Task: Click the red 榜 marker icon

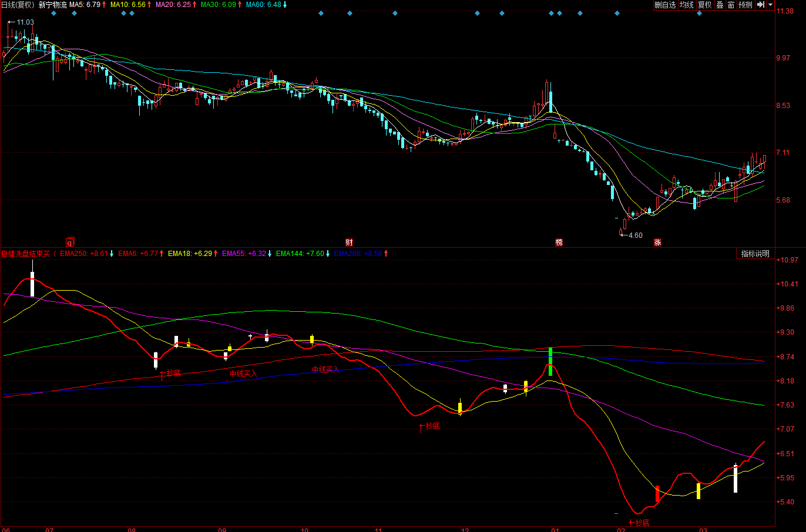Action: pyautogui.click(x=559, y=243)
